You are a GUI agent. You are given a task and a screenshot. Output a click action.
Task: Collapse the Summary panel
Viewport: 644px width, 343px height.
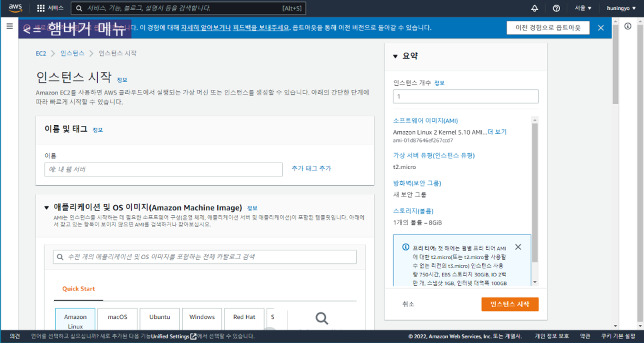395,57
